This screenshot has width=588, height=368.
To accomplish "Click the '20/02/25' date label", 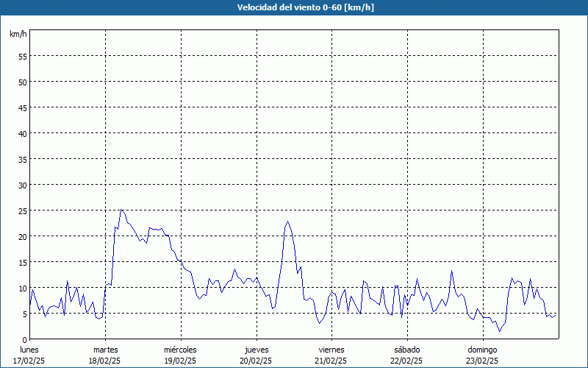I will point(256,361).
